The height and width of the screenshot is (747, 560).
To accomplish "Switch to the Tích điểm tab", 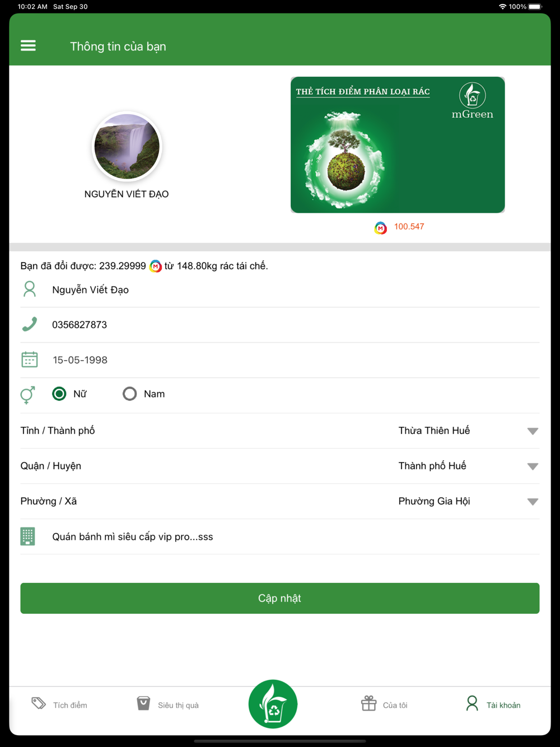I will click(x=59, y=704).
